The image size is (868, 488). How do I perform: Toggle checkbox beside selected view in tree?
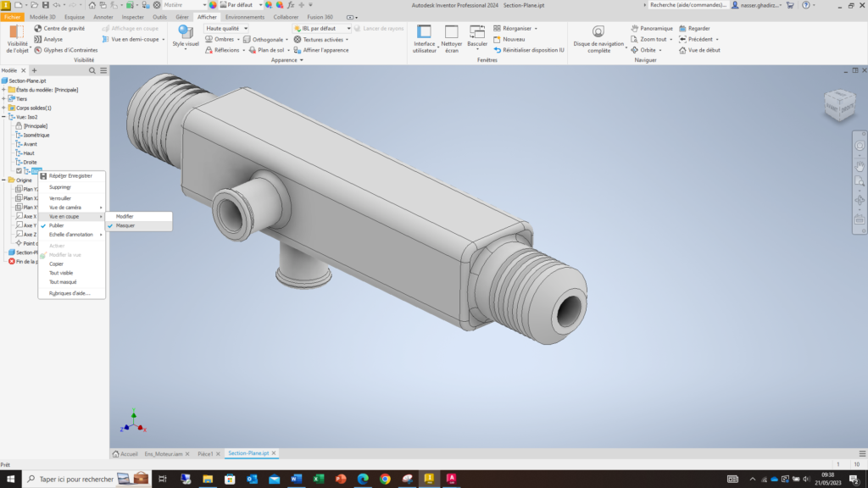19,171
